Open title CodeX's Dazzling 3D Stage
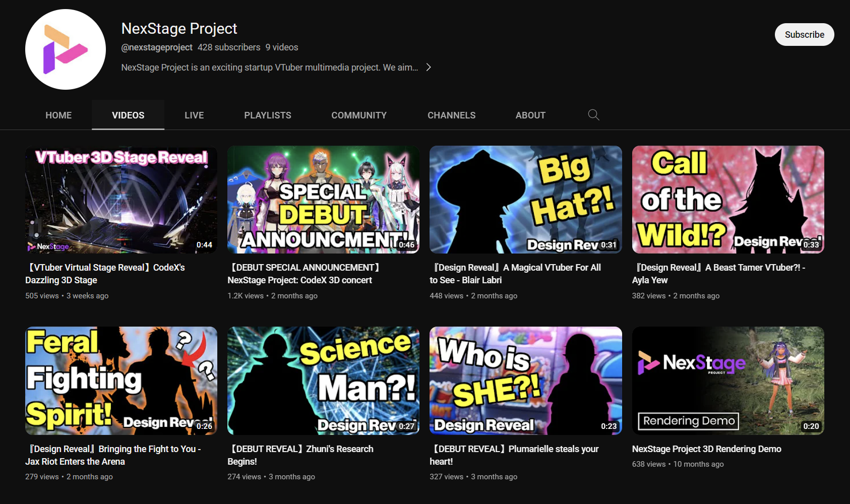Screen dimensions: 850x504 pos(105,274)
